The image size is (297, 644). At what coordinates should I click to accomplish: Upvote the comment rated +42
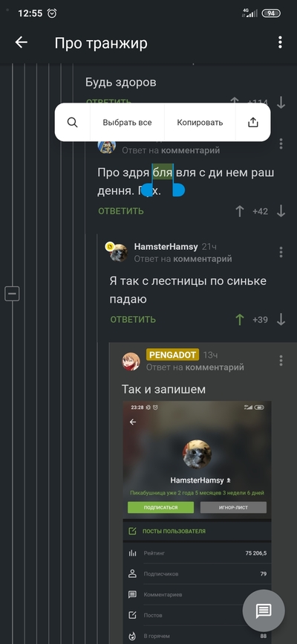pyautogui.click(x=240, y=211)
